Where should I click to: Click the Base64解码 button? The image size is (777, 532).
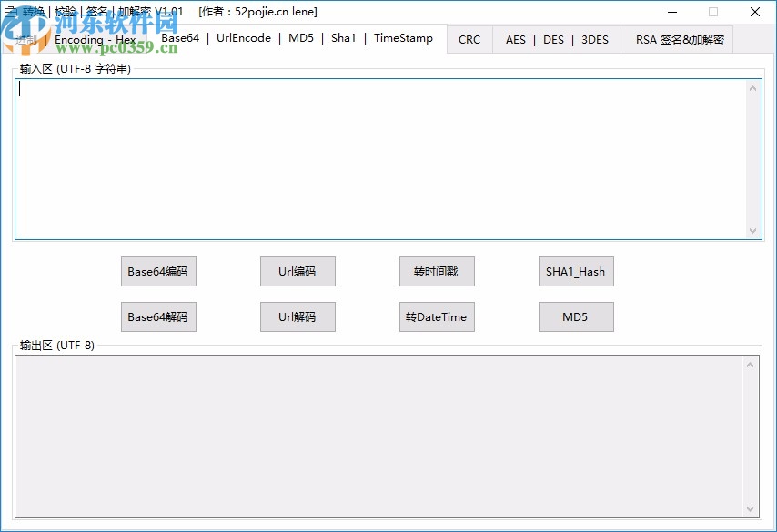pyautogui.click(x=158, y=316)
